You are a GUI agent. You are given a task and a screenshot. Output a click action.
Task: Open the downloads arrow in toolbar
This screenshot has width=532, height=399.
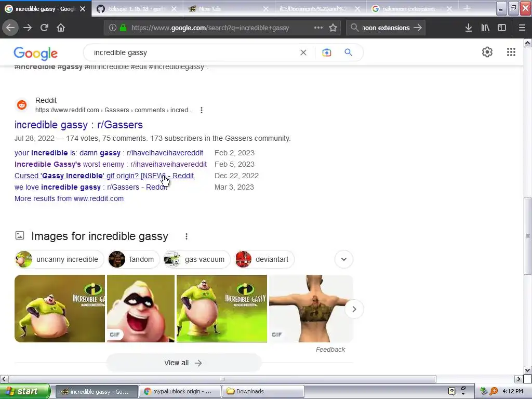coord(469,28)
